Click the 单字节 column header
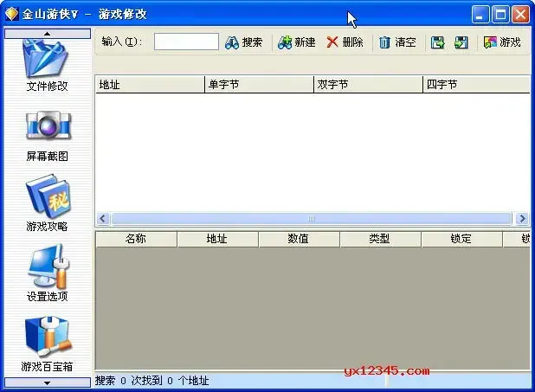535x392 pixels. click(259, 84)
